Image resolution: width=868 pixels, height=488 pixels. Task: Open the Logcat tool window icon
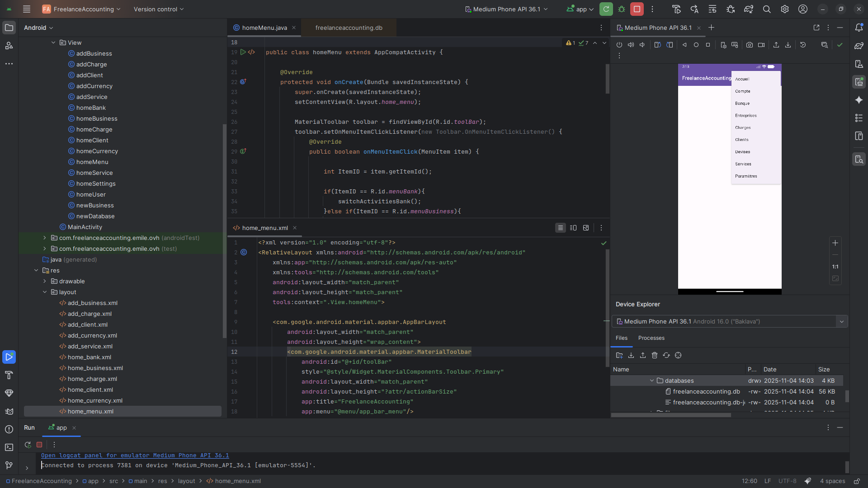pos(9,411)
